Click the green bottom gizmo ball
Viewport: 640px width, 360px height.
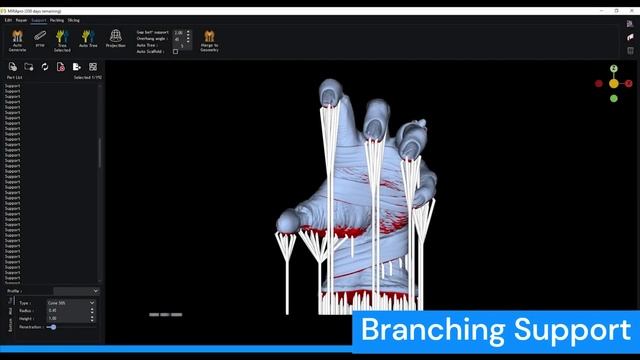tap(613, 98)
